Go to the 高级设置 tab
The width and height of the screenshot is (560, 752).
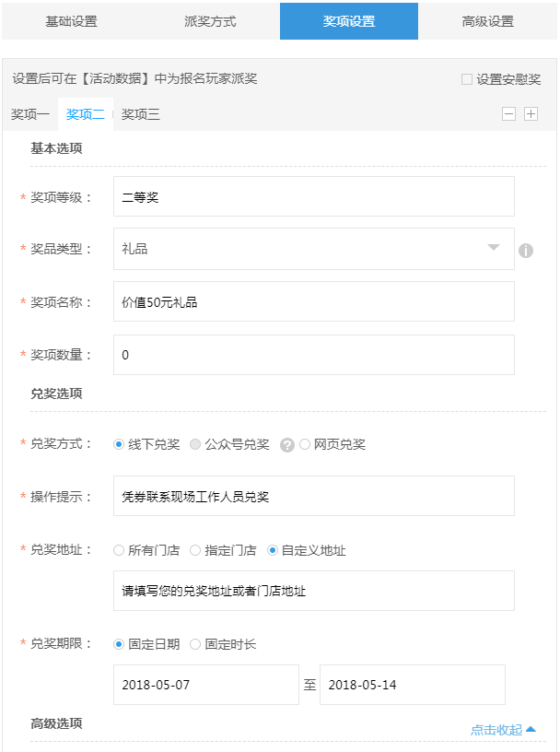[x=487, y=21]
